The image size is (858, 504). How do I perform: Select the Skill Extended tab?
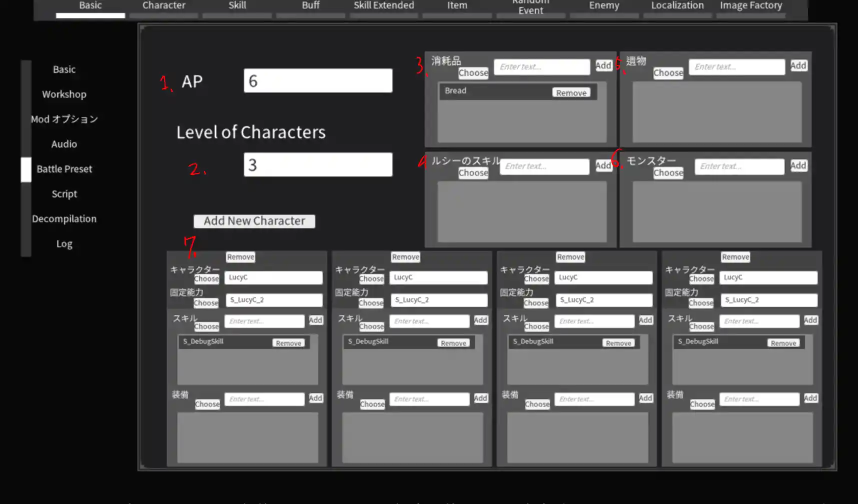coord(383,6)
